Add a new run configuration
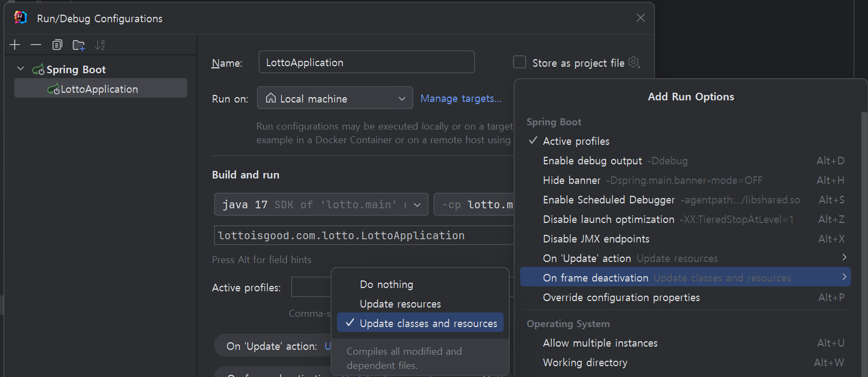 15,45
